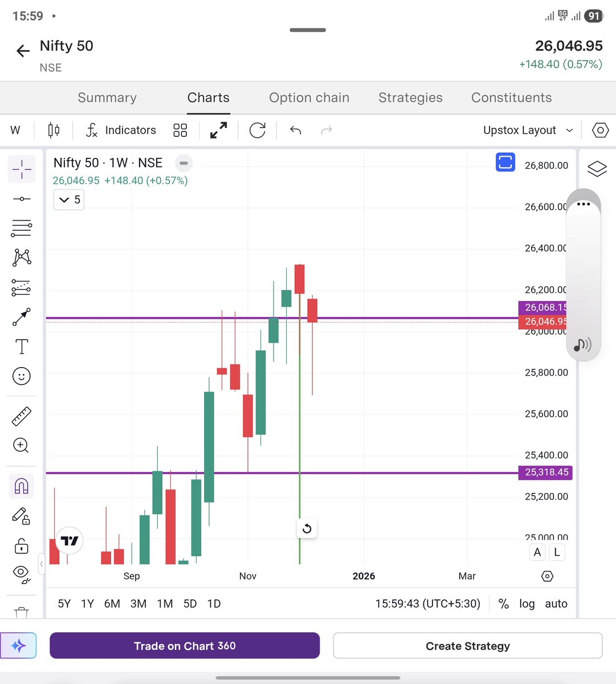Click the reset chart view arrow button
616x684 pixels.
coord(307,528)
